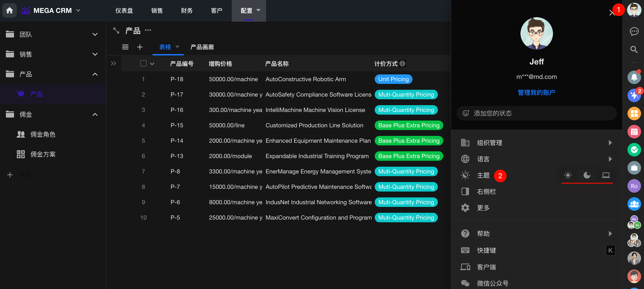Open the calendar icon in right sidebar
This screenshot has width=644, height=289.
[x=634, y=131]
